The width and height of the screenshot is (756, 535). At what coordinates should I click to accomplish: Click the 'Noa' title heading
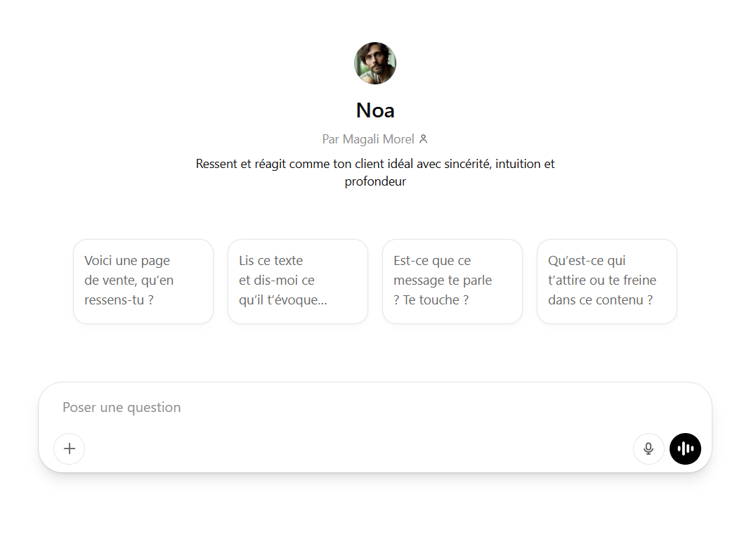pyautogui.click(x=375, y=110)
